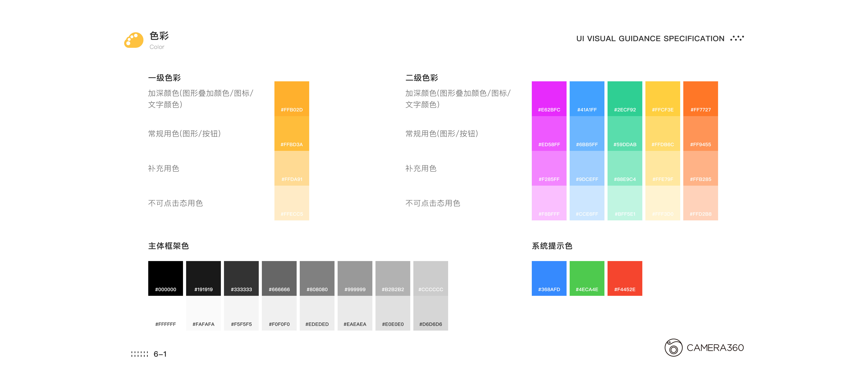Click the #FFFFFF hex label

click(x=166, y=324)
